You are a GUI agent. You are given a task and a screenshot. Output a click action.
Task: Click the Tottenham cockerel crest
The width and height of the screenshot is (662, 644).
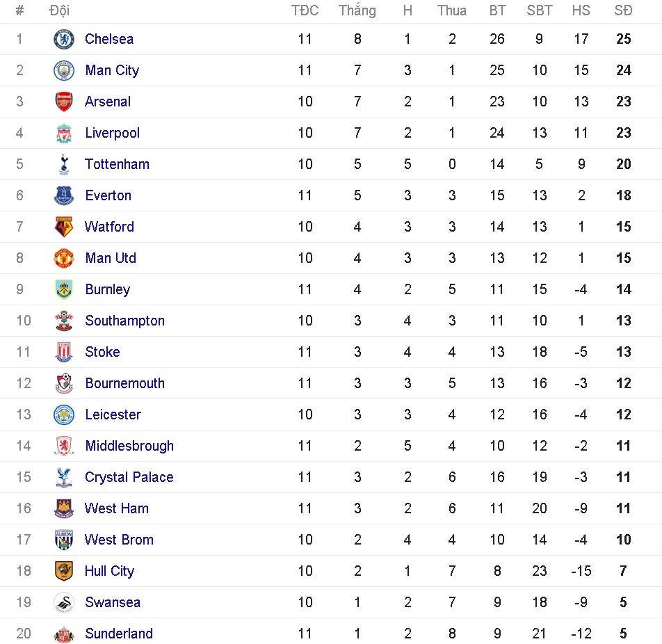click(64, 164)
